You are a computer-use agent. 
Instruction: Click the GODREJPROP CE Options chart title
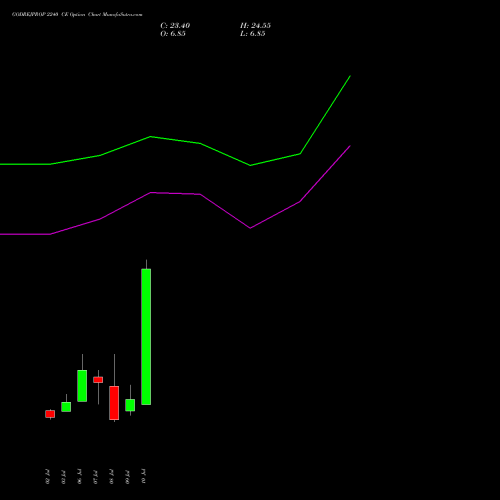[x=77, y=14]
